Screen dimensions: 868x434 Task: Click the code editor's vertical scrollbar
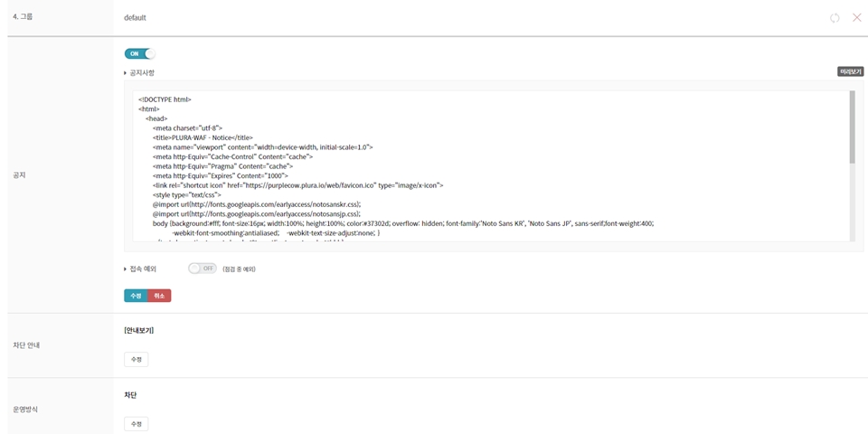point(852,127)
